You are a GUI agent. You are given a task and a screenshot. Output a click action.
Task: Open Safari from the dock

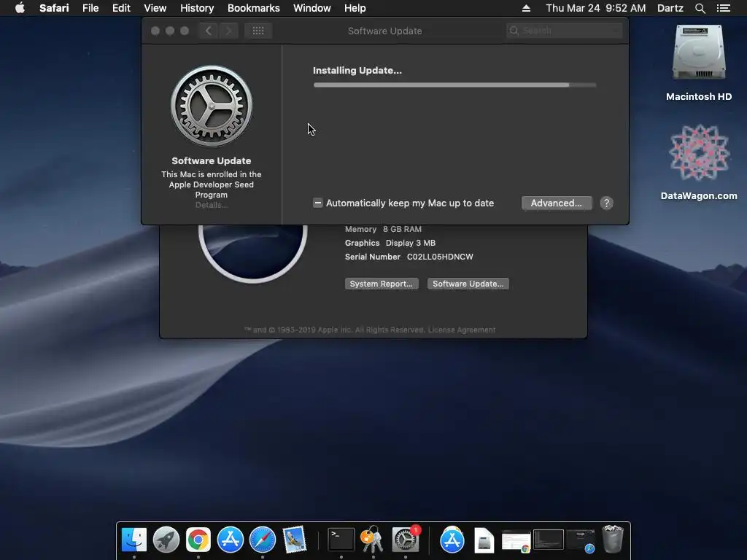(x=263, y=540)
